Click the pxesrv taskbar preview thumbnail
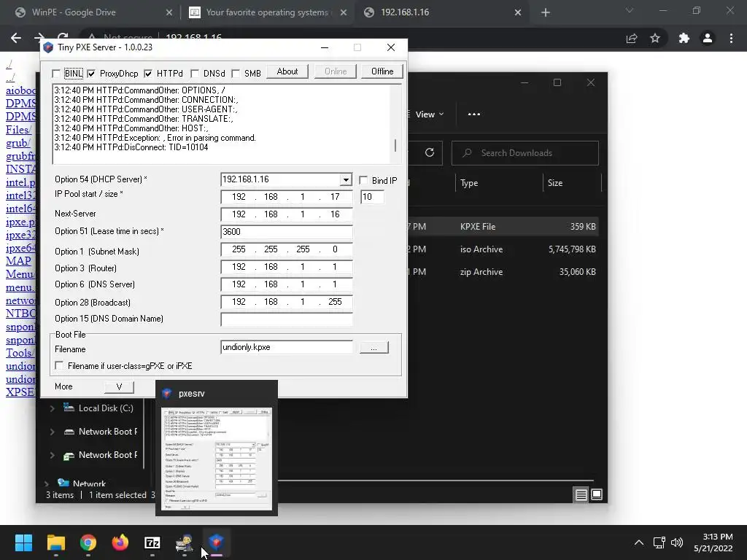 217,459
